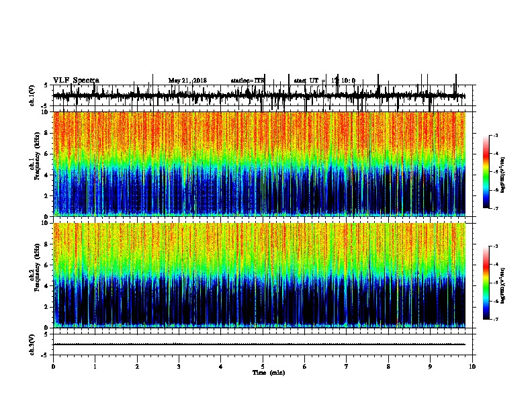Click the ch.1 spectrogram panel

(259, 164)
